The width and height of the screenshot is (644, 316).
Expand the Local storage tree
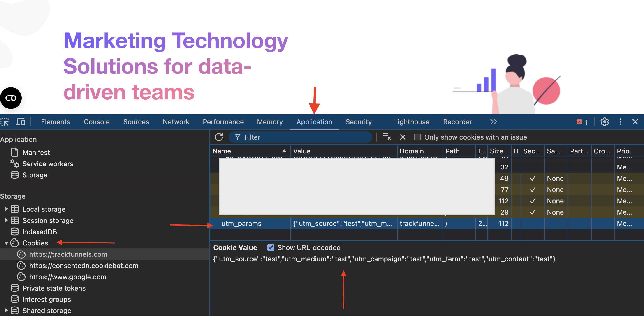7,209
